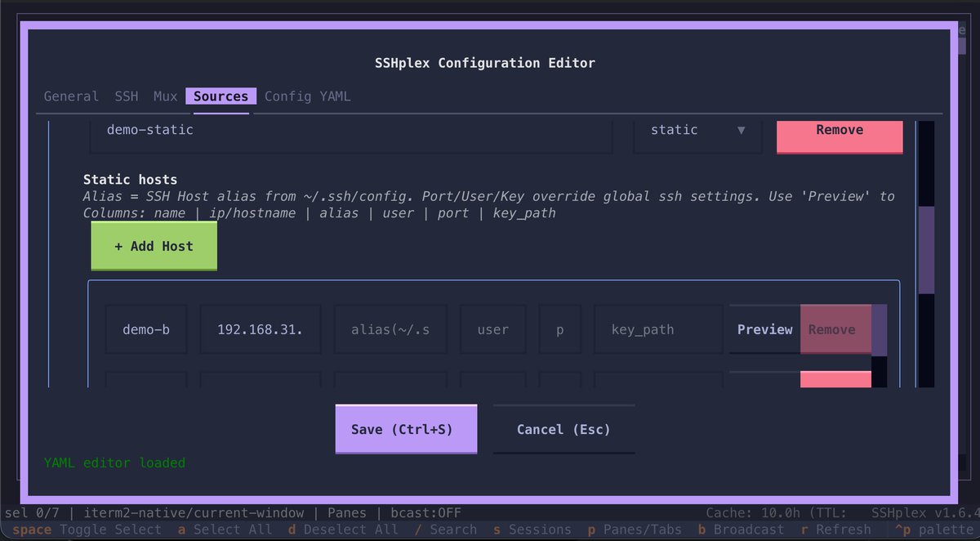Click the demo-b host name field
The image size is (980, 541).
(x=146, y=329)
